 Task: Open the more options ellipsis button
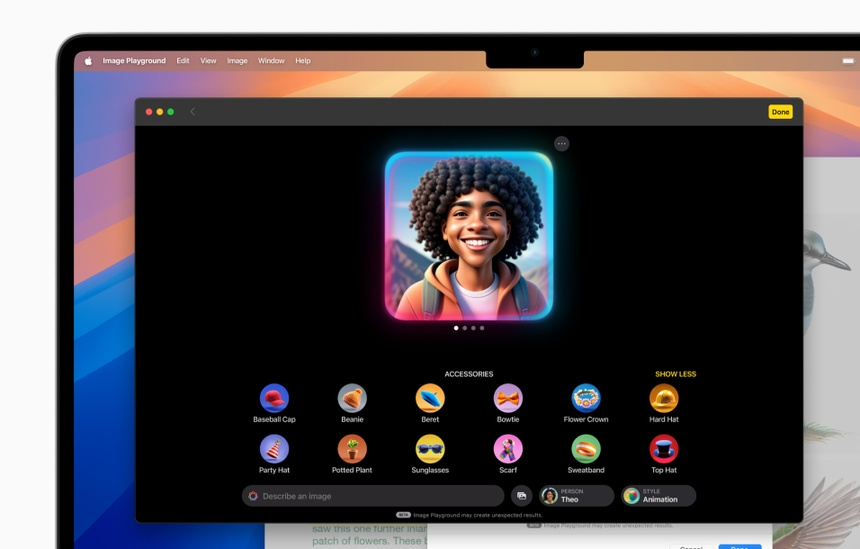(562, 144)
